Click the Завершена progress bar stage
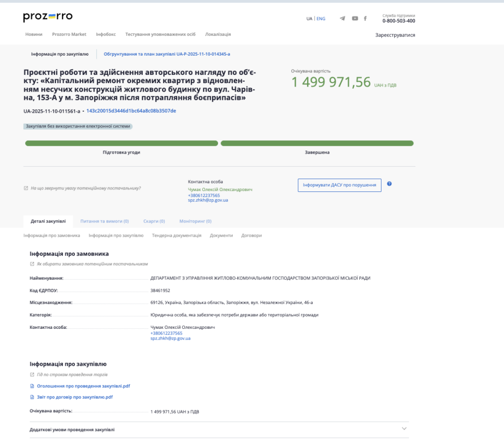The image size is (504, 439). point(317,144)
